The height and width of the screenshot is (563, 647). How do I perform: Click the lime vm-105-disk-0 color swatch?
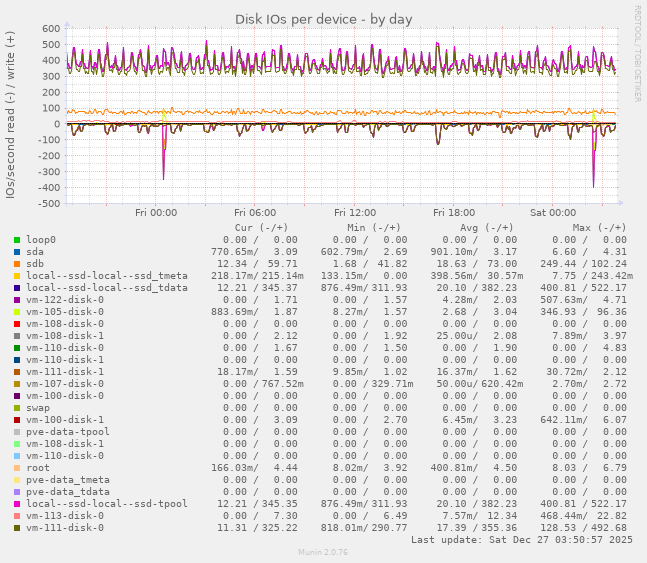17,312
